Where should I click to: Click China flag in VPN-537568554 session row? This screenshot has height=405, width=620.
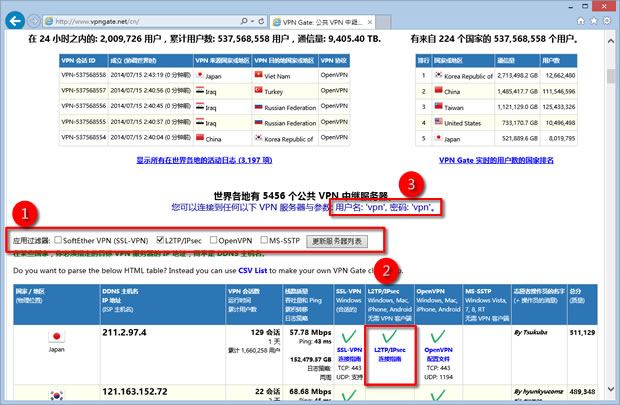point(200,137)
